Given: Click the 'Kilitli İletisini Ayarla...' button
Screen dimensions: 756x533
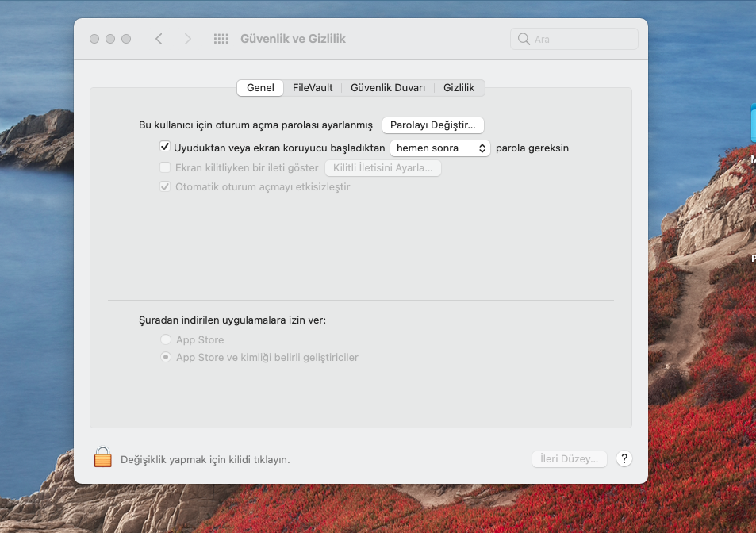Looking at the screenshot, I should coord(382,168).
